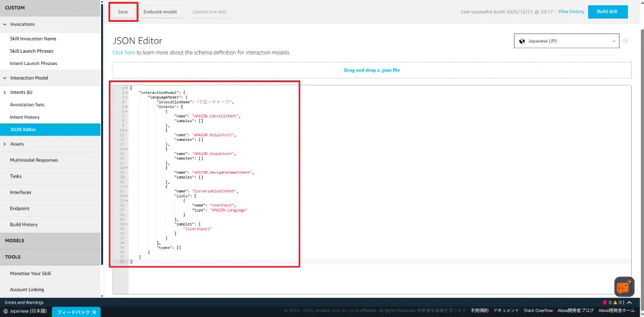
Task: Click the "{UserInput}" sample line
Action: click(x=198, y=229)
